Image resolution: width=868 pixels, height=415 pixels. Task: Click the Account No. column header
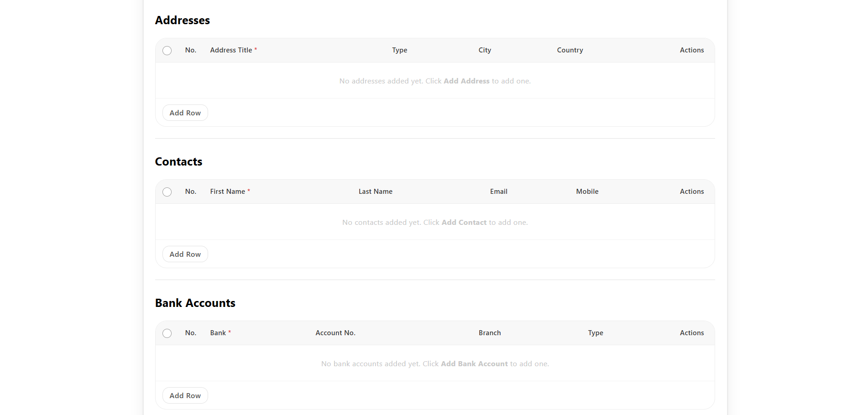pyautogui.click(x=335, y=333)
